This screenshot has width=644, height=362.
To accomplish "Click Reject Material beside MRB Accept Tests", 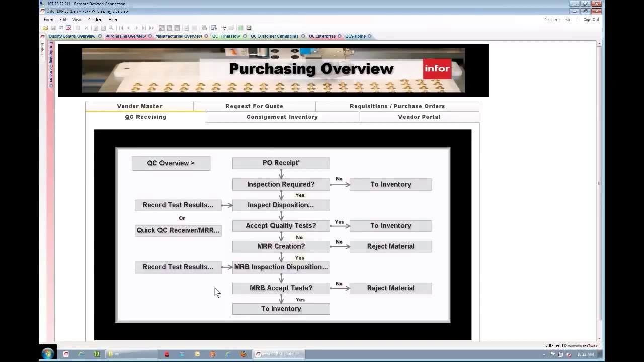I will pos(390,288).
